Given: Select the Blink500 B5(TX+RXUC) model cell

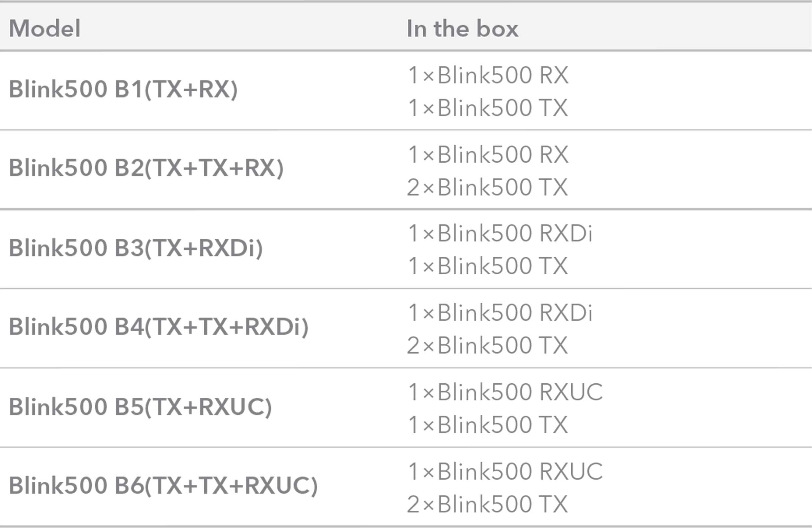Looking at the screenshot, I should (140, 407).
